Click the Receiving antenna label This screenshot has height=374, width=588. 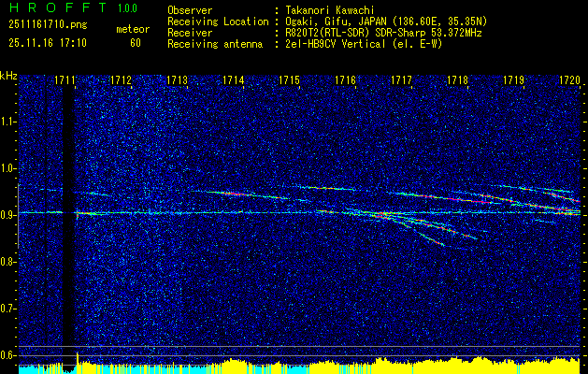[215, 44]
